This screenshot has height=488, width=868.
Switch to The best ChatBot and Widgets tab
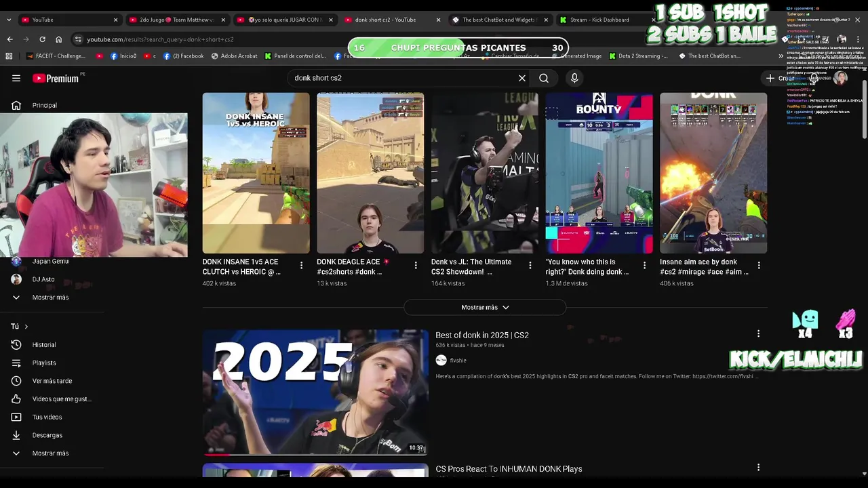pos(500,20)
